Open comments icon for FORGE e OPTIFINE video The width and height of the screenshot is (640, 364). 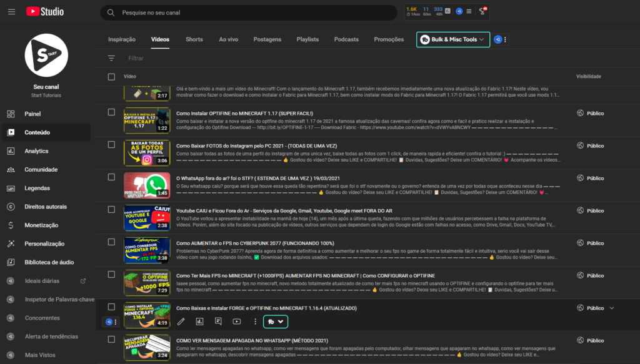tap(218, 322)
